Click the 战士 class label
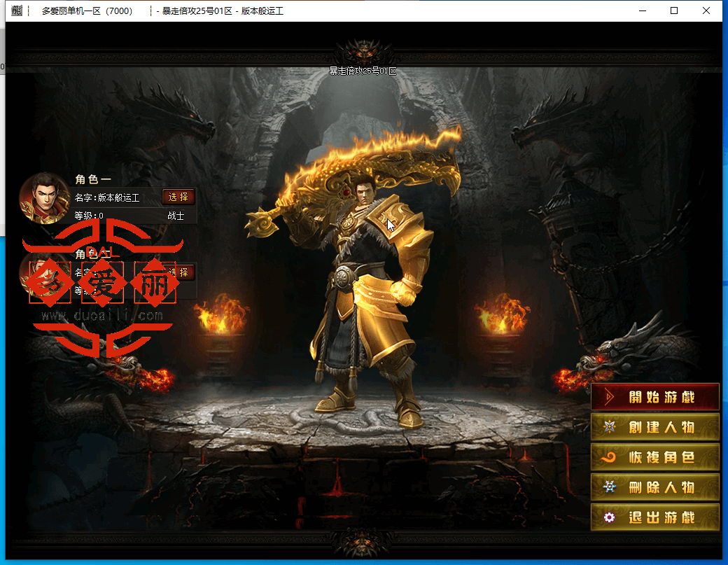The image size is (728, 565). click(x=176, y=216)
